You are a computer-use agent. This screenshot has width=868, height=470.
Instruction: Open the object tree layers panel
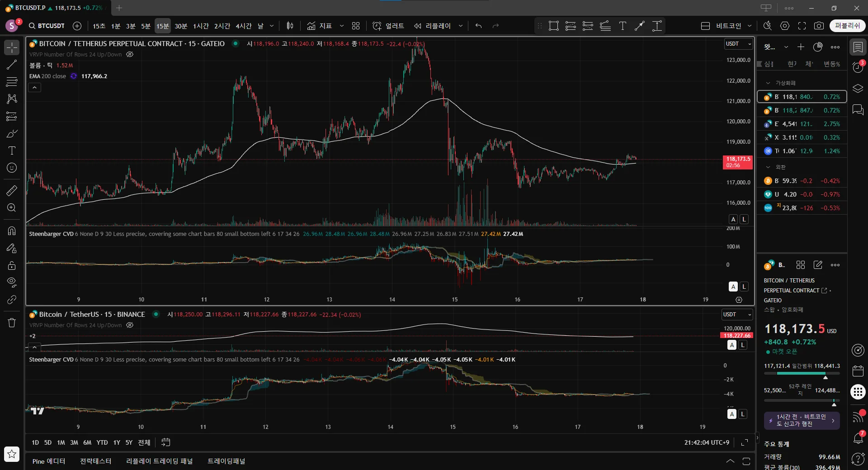pos(858,88)
